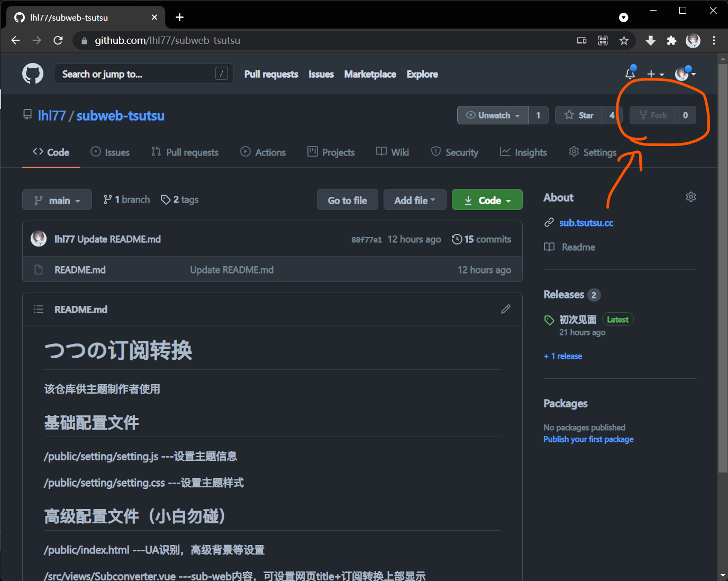728x581 pixels.
Task: Open Pull requests in top navigation
Action: [x=271, y=74]
